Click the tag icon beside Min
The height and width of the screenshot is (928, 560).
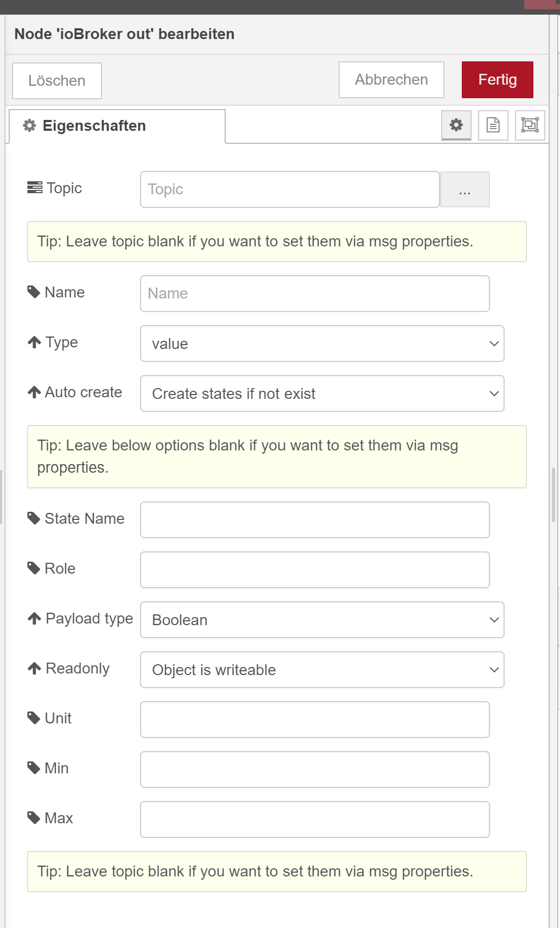pyautogui.click(x=34, y=768)
